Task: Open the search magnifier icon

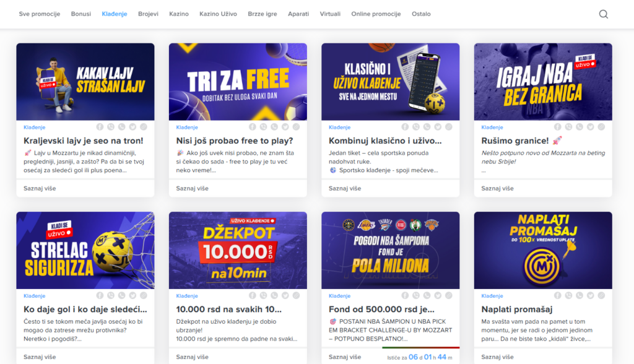Action: click(x=603, y=14)
